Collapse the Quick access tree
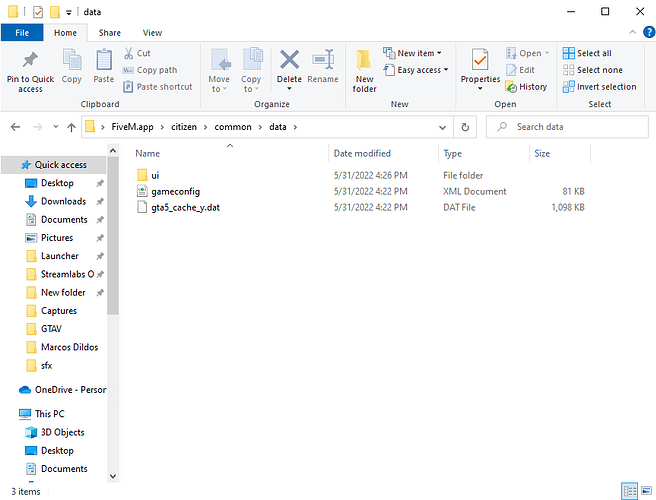656x500 pixels. pos(10,165)
